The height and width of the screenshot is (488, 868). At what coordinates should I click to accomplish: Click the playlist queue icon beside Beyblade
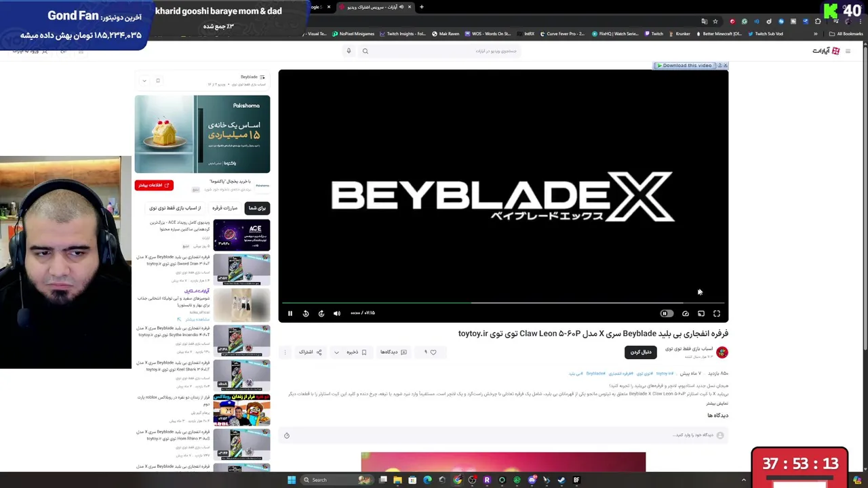(x=262, y=77)
